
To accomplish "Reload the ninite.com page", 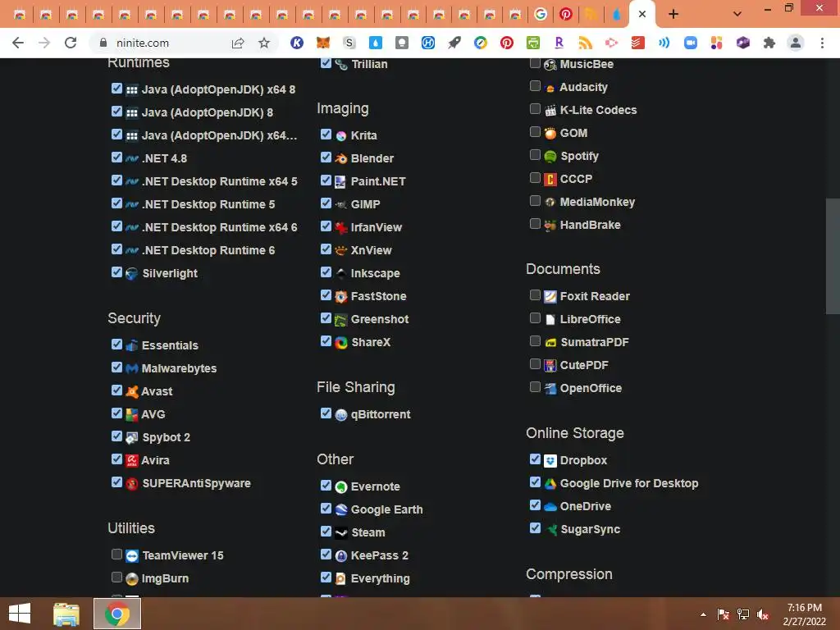I will click(71, 43).
